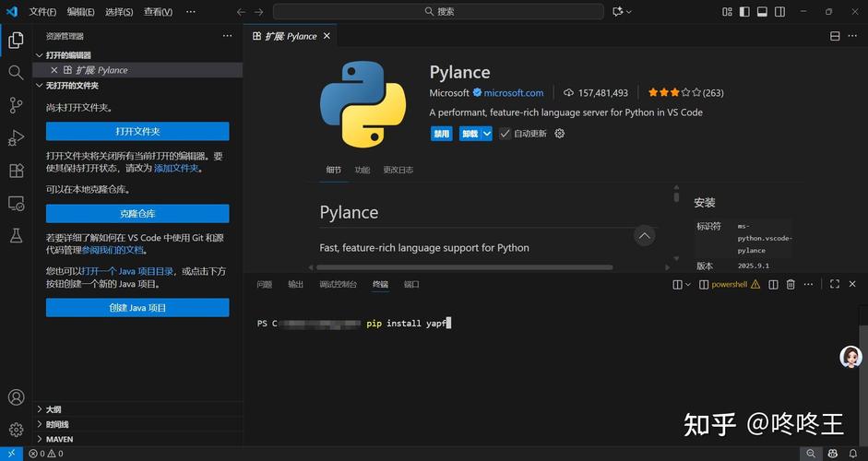The image size is (868, 461).
Task: Open the Accounts menu icon
Action: tap(16, 396)
